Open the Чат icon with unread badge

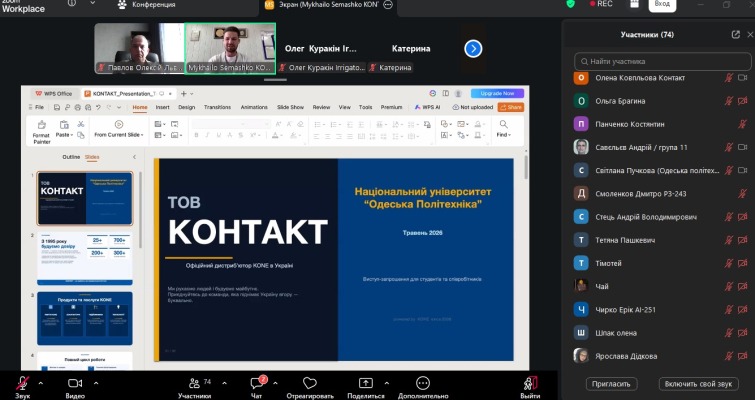coord(257,383)
